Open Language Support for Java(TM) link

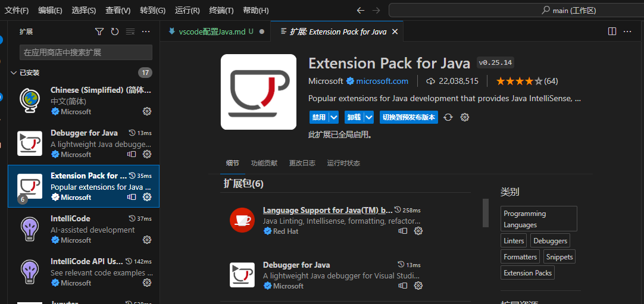(x=328, y=210)
